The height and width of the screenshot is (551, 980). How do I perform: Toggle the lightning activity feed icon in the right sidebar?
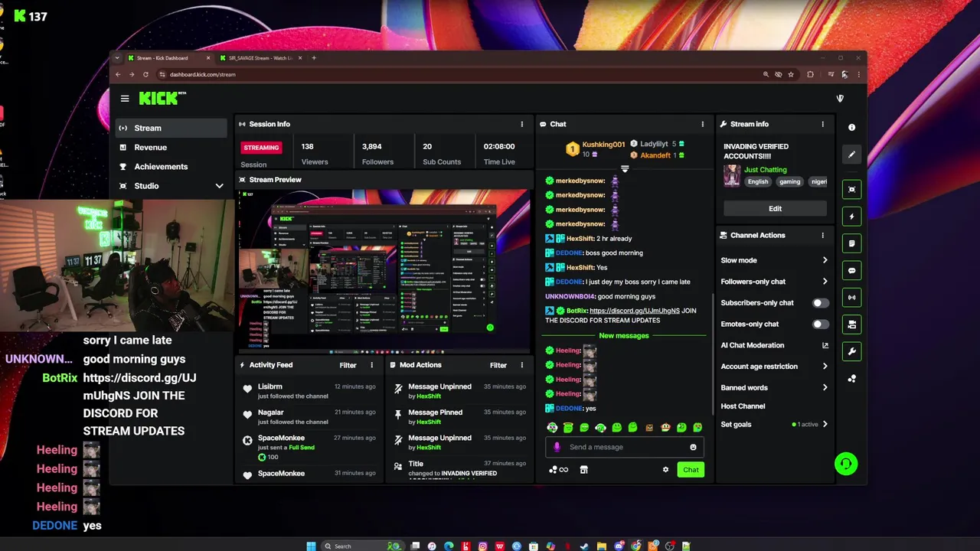coord(851,217)
